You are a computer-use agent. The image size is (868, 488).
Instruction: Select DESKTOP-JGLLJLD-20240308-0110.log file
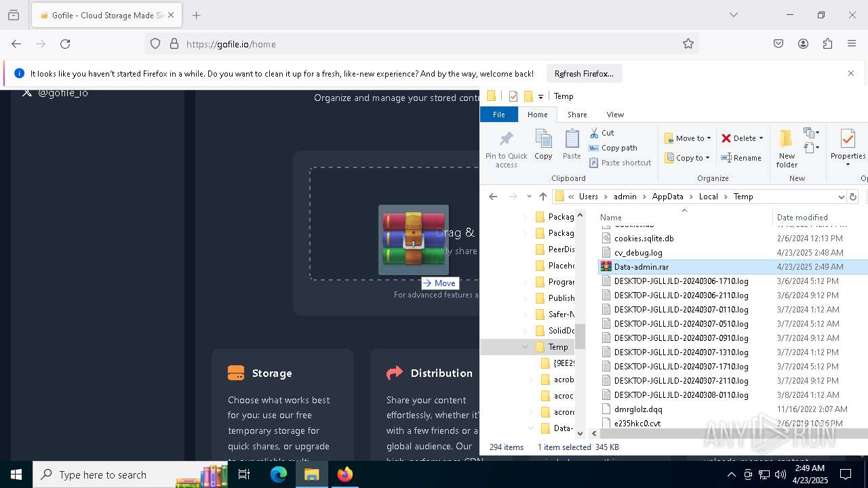point(681,395)
